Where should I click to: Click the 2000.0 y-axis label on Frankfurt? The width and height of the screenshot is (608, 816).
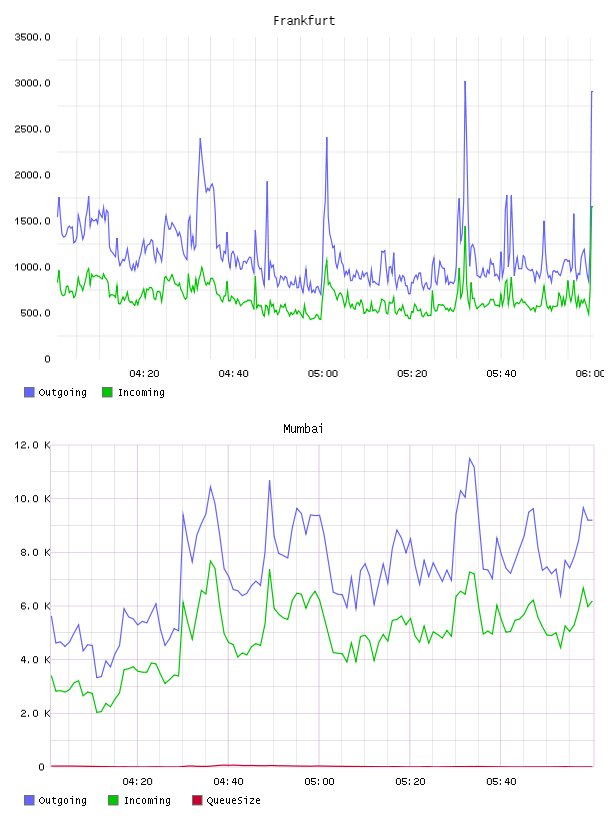[32, 175]
